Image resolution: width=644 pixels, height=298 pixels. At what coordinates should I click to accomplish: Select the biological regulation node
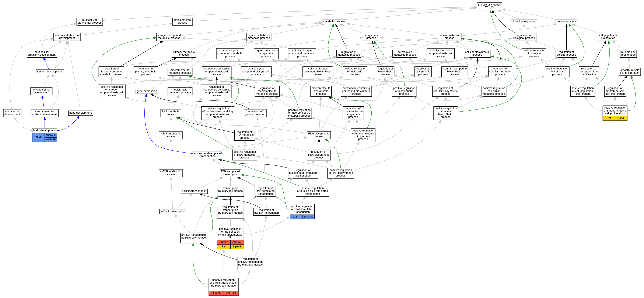point(524,21)
